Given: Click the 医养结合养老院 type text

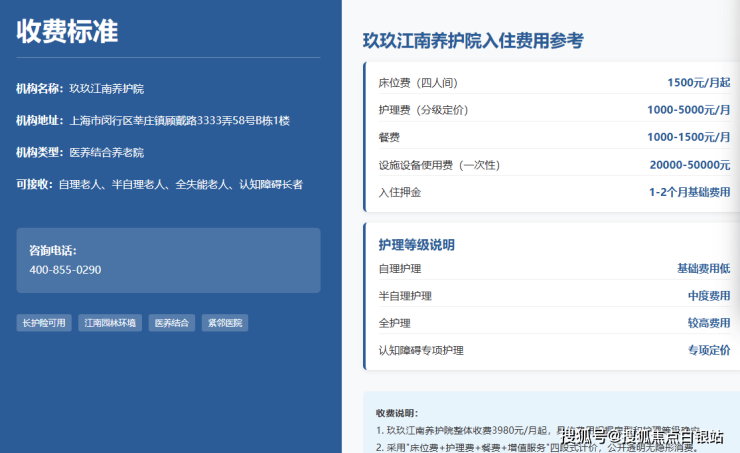Looking at the screenshot, I should point(107,152).
